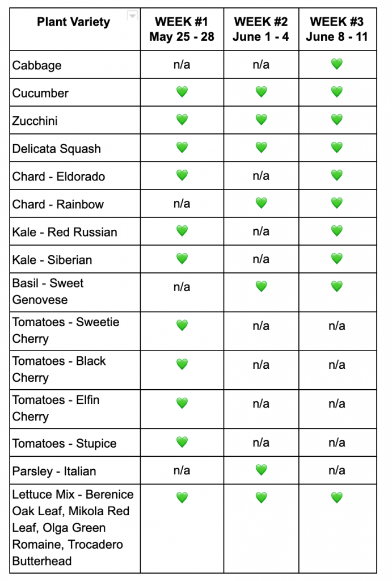Click Tomatoes - Stupice's green heart under Week #1
Screen dimensions: 392x581
tap(182, 442)
